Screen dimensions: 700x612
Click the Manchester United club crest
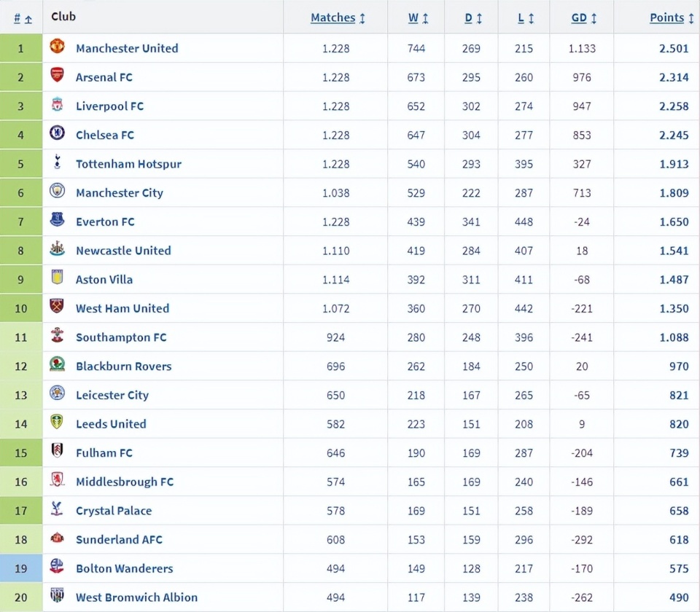[x=57, y=47]
